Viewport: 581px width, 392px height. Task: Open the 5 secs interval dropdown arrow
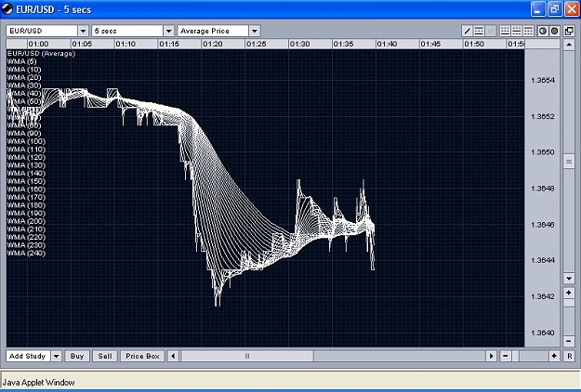pos(168,31)
